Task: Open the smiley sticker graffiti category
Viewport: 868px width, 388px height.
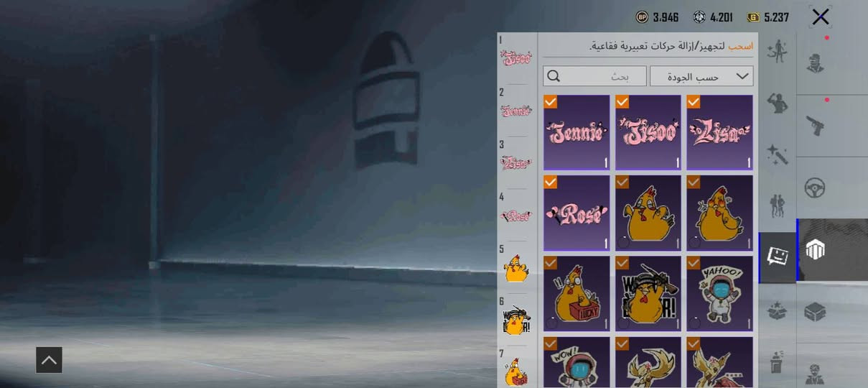Action: [777, 257]
